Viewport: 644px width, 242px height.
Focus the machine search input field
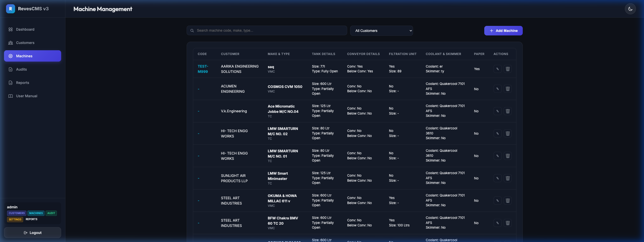pos(267,31)
